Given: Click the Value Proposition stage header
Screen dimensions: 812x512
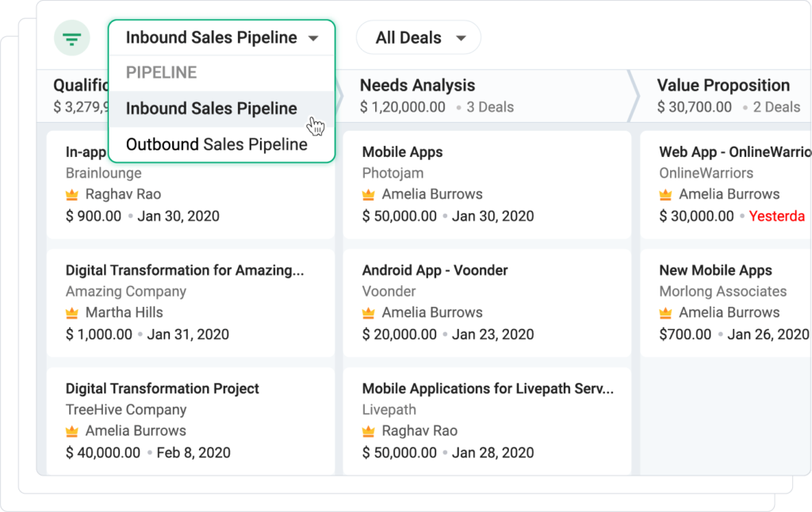Looking at the screenshot, I should click(723, 86).
